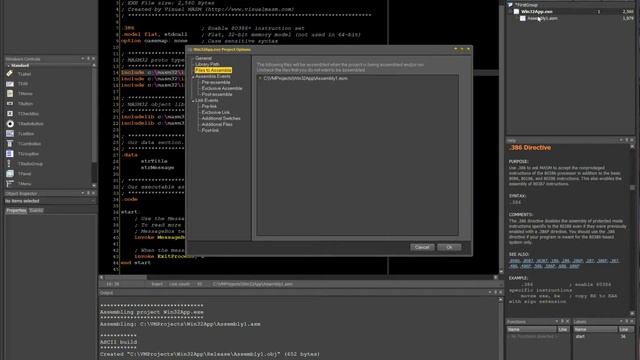This screenshot has height=360, width=640.
Task: Select Assembly1.asm row in project explorer
Action: [571, 18]
